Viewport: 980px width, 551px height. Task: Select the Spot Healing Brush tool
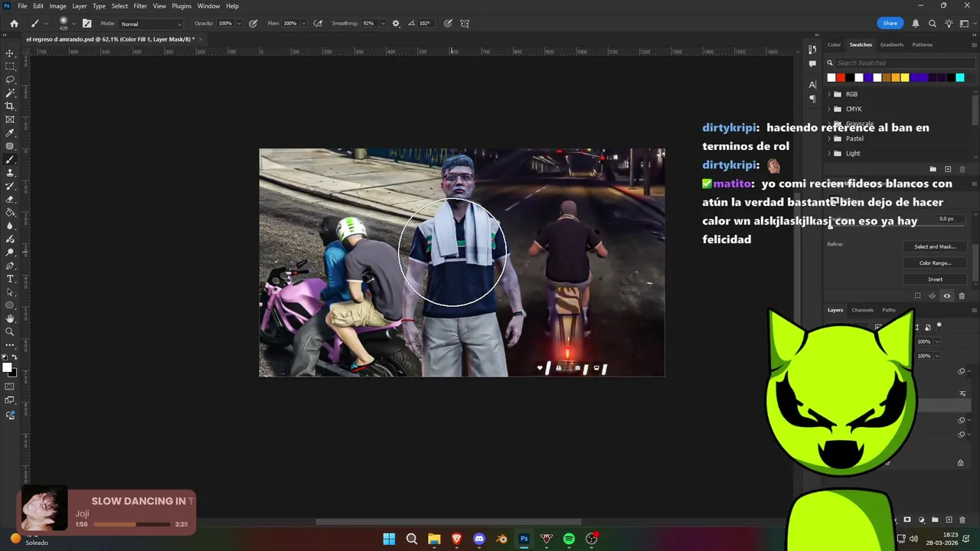10,146
